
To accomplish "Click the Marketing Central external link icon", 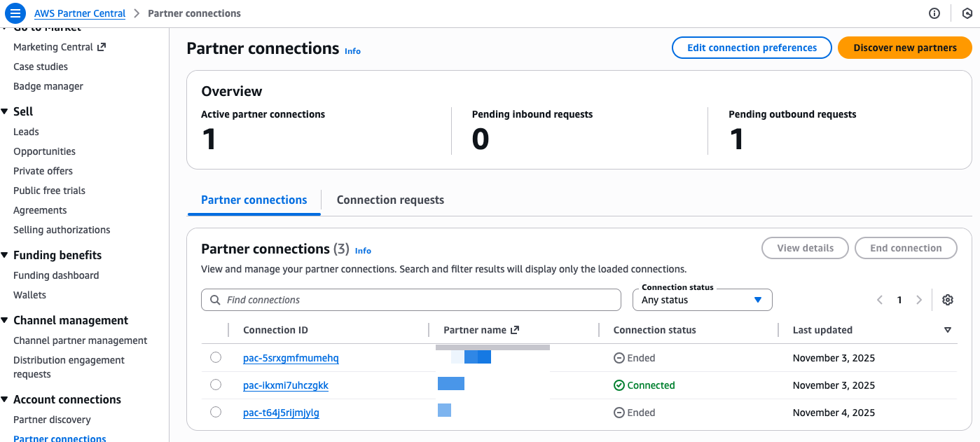I will pyautogui.click(x=102, y=47).
